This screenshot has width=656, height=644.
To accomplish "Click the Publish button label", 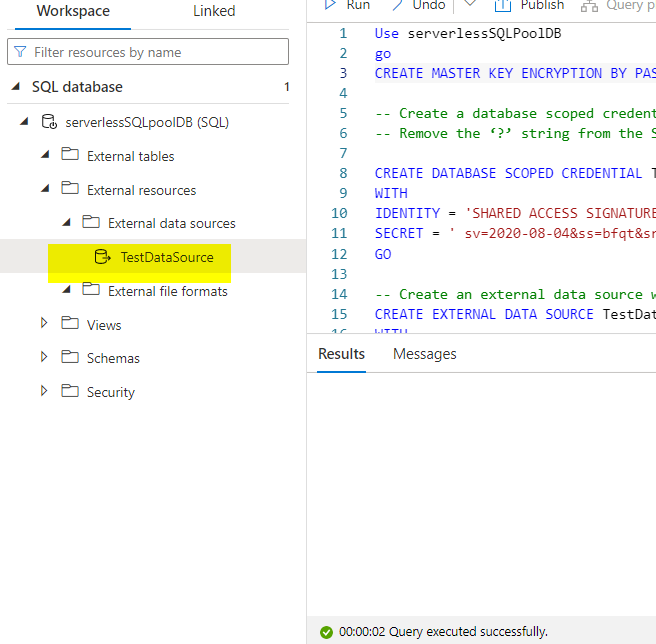I will 542,5.
